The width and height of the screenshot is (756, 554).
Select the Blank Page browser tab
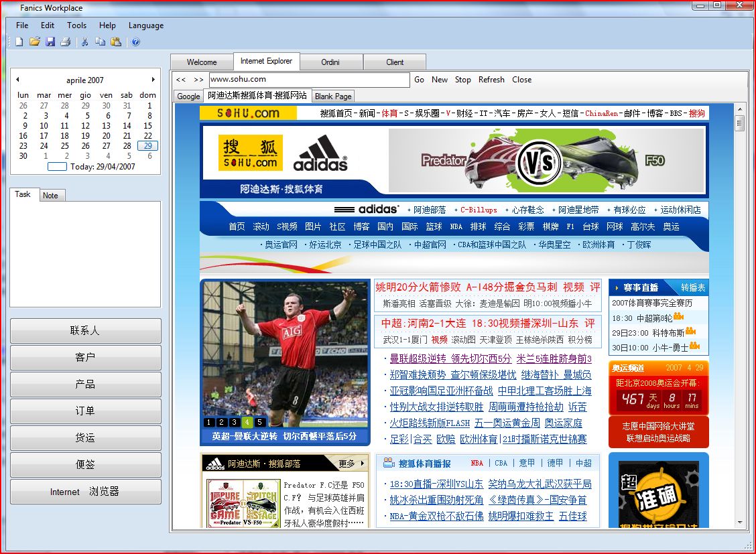point(333,96)
